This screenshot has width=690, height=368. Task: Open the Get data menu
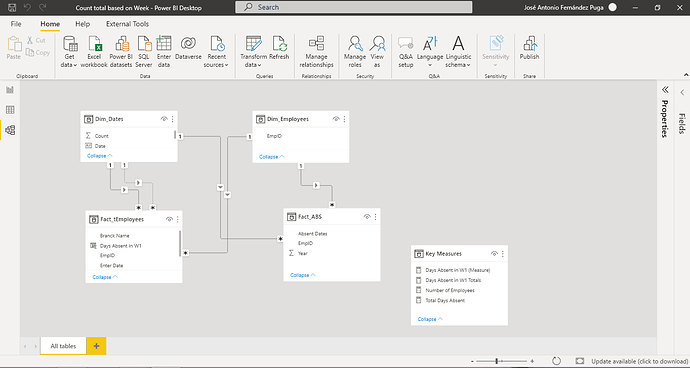point(70,52)
